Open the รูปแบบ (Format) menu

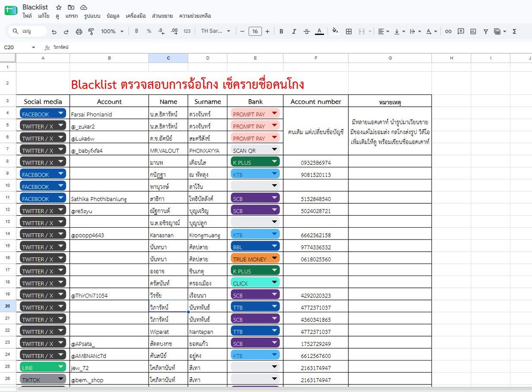point(92,16)
